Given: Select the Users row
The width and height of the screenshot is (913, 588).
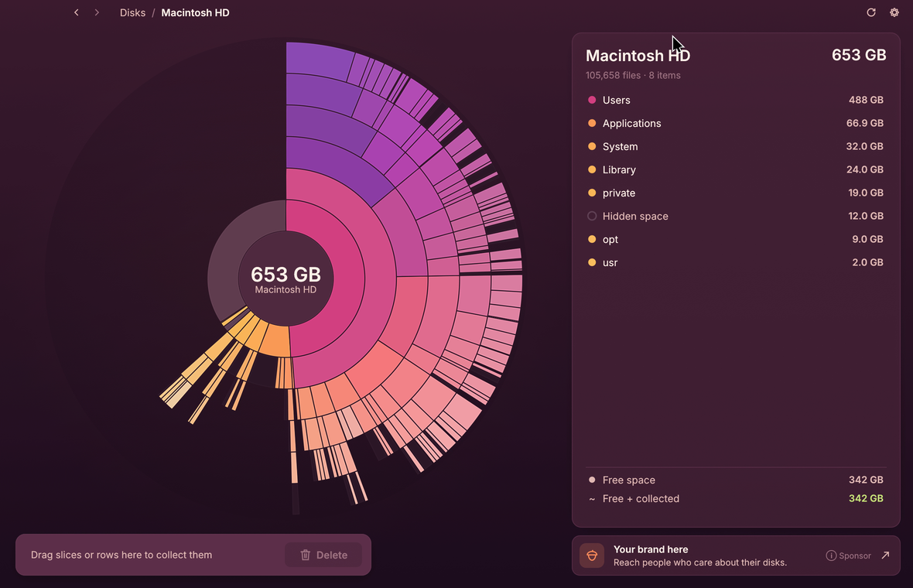Looking at the screenshot, I should click(x=736, y=100).
